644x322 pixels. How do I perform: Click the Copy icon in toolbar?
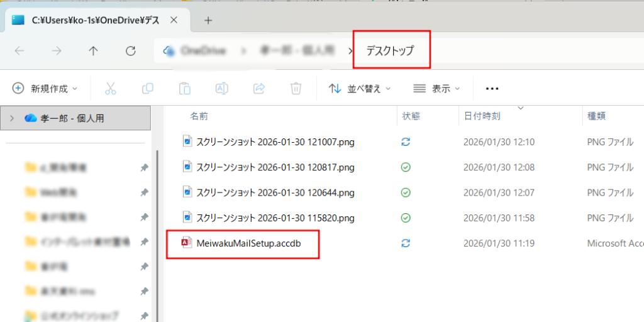click(148, 89)
